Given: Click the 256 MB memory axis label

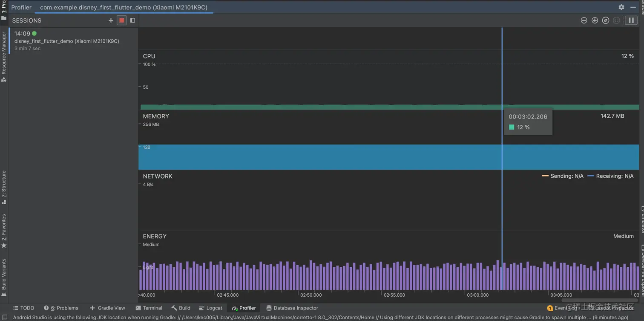Looking at the screenshot, I should 151,124.
